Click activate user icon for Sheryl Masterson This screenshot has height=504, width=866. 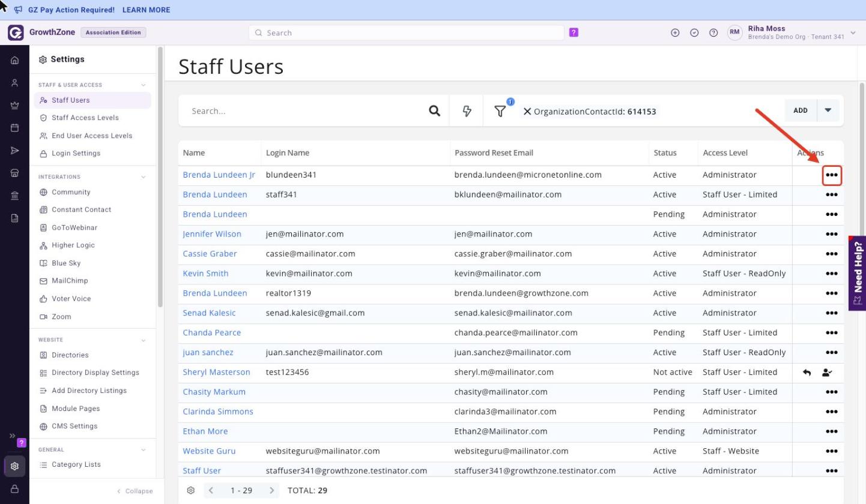coord(827,372)
